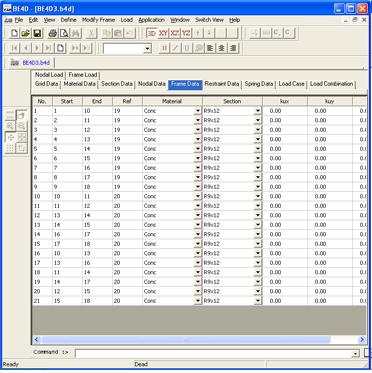Open the Switch View menu

209,20
